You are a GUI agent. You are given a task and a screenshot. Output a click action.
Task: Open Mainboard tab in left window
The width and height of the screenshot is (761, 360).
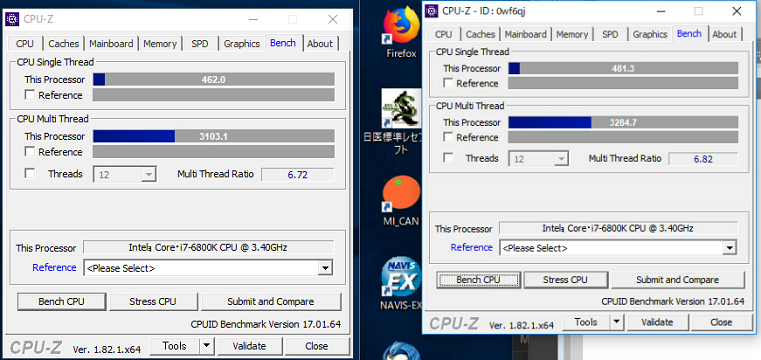[x=111, y=44]
